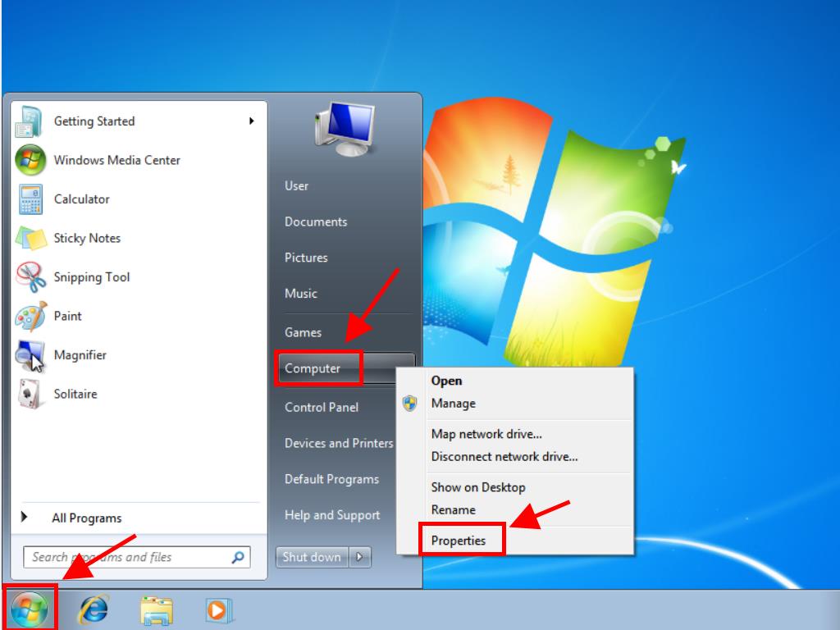This screenshot has width=840, height=630.
Task: Select Properties in the context menu
Action: pos(459,541)
